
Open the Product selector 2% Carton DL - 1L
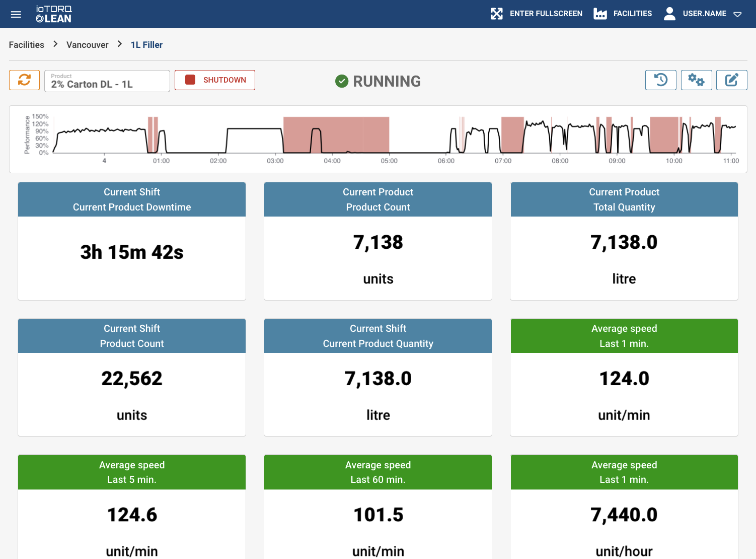pyautogui.click(x=107, y=81)
